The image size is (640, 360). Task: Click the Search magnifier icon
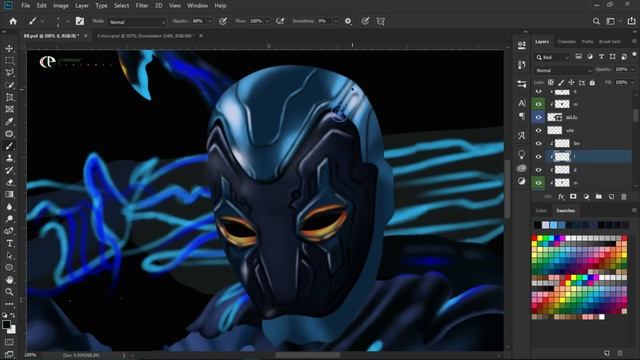(x=596, y=21)
